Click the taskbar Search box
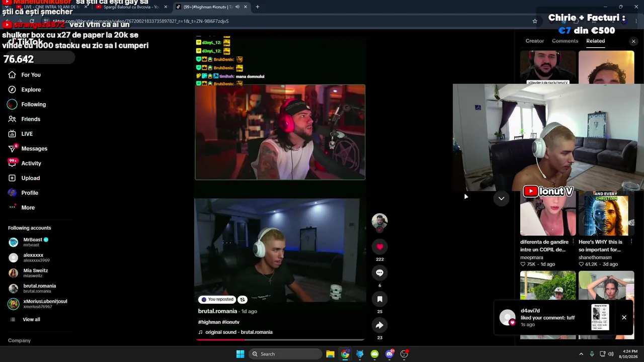Screen dimensions: 644x362 pos(286,354)
